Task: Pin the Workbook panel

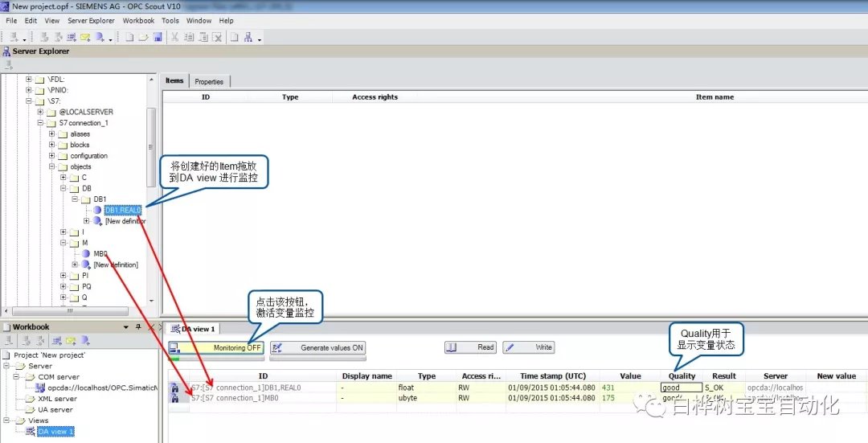Action: pyautogui.click(x=139, y=327)
